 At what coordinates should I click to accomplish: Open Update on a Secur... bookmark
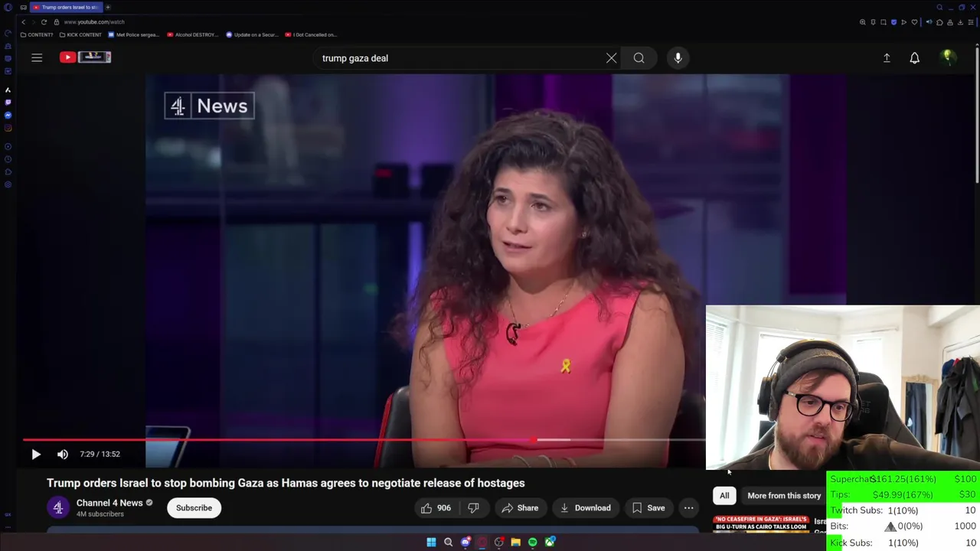[x=252, y=34]
